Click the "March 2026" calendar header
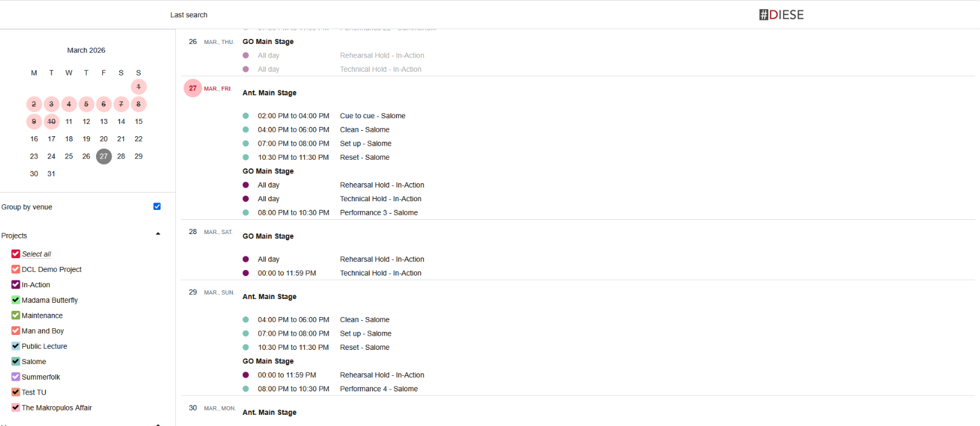The image size is (980, 426). [85, 50]
